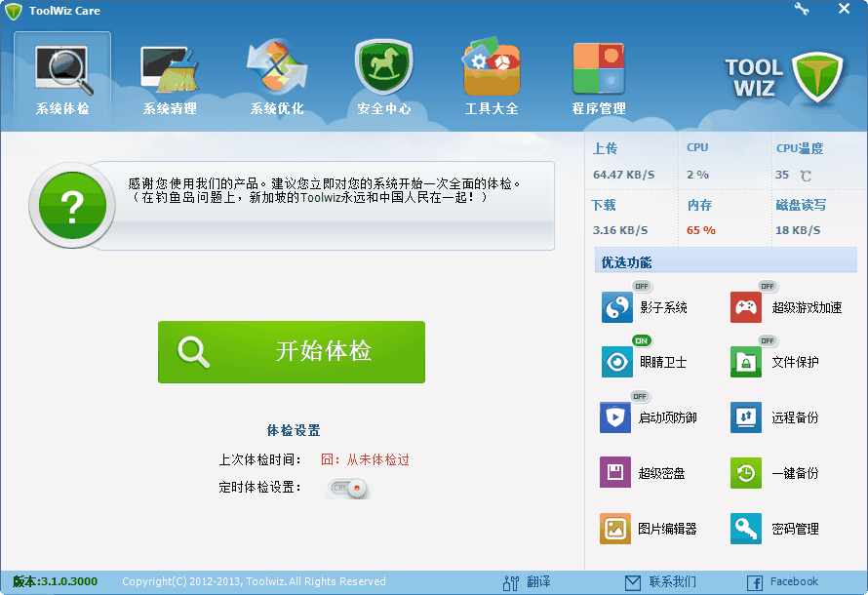Toggle 眼睛卫士 ON badge
Image resolution: width=868 pixels, height=595 pixels.
pyautogui.click(x=642, y=340)
